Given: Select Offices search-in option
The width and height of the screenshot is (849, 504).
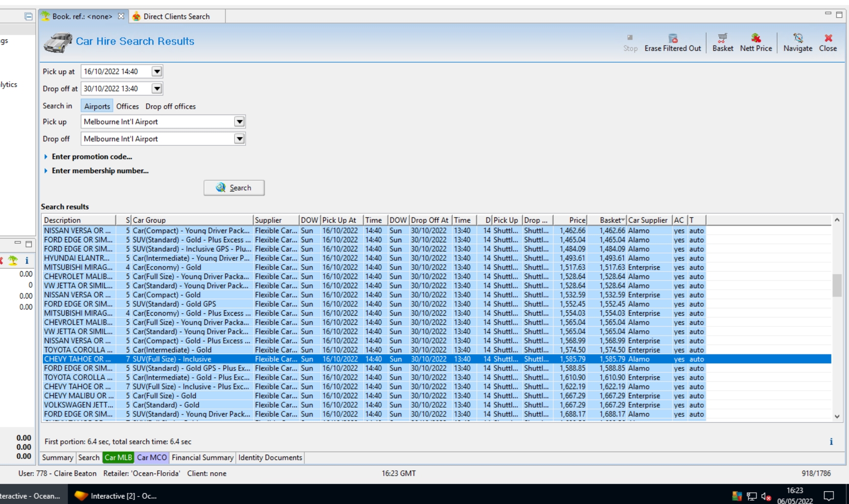Looking at the screenshot, I should coord(127,106).
